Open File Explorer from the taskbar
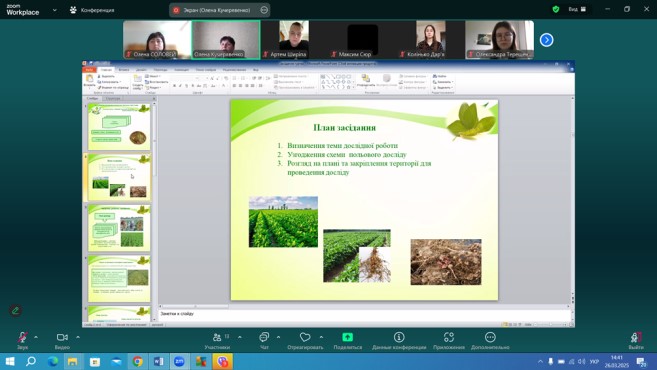 (73, 362)
